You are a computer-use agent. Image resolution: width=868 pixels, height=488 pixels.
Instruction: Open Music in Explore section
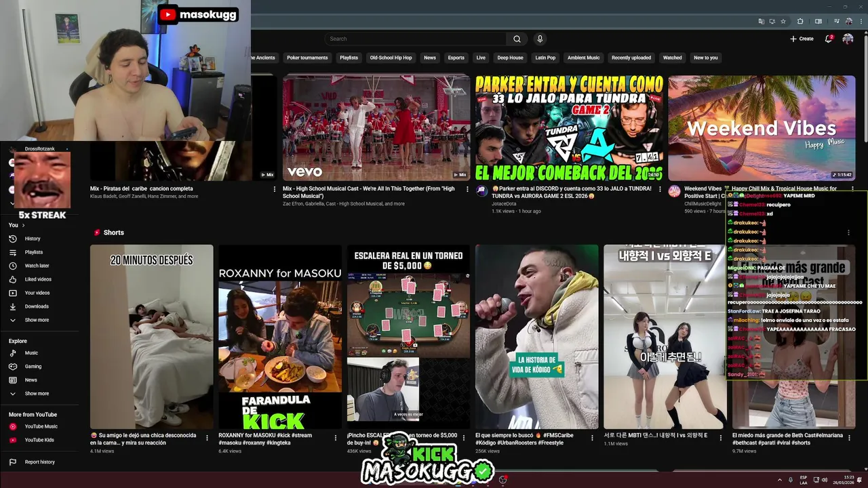pyautogui.click(x=31, y=353)
